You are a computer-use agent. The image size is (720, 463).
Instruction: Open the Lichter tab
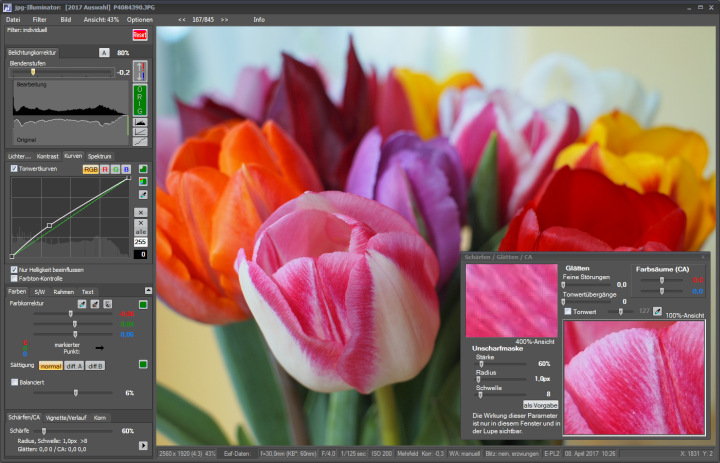coord(19,157)
